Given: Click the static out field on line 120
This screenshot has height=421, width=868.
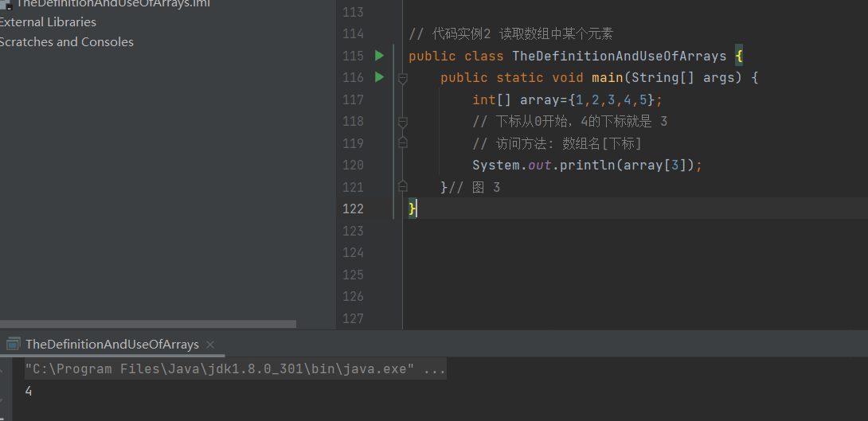Looking at the screenshot, I should pyautogui.click(x=539, y=166).
